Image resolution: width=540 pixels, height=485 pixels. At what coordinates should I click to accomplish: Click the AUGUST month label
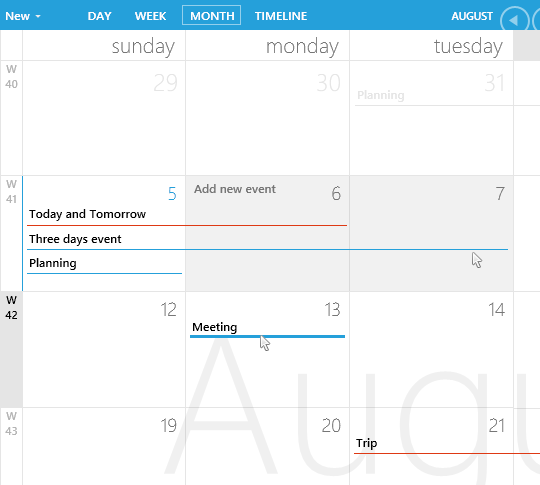(472, 16)
